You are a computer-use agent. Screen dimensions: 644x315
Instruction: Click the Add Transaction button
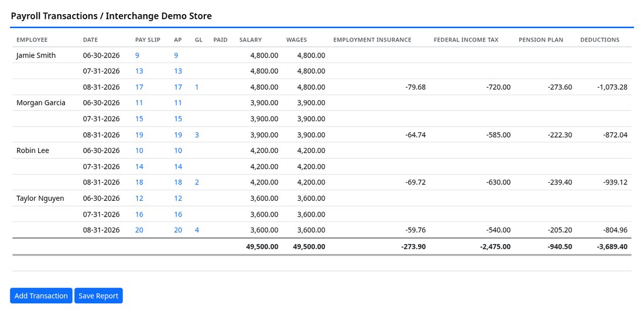[41, 296]
